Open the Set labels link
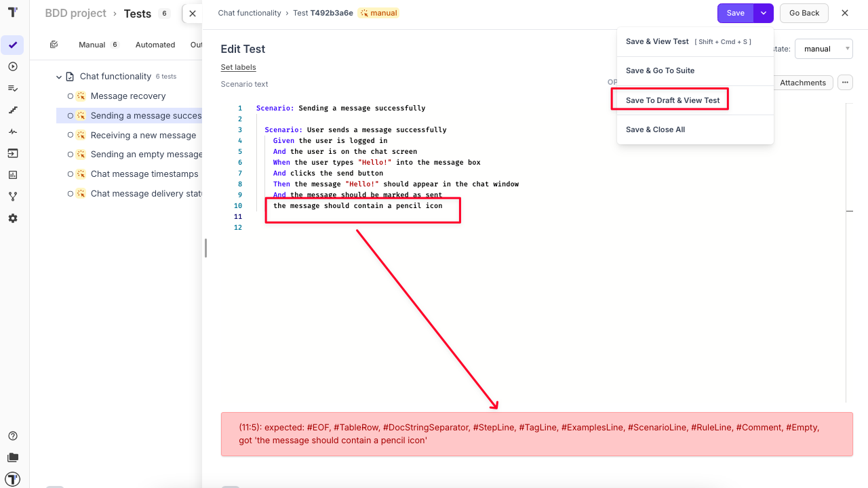 point(238,67)
